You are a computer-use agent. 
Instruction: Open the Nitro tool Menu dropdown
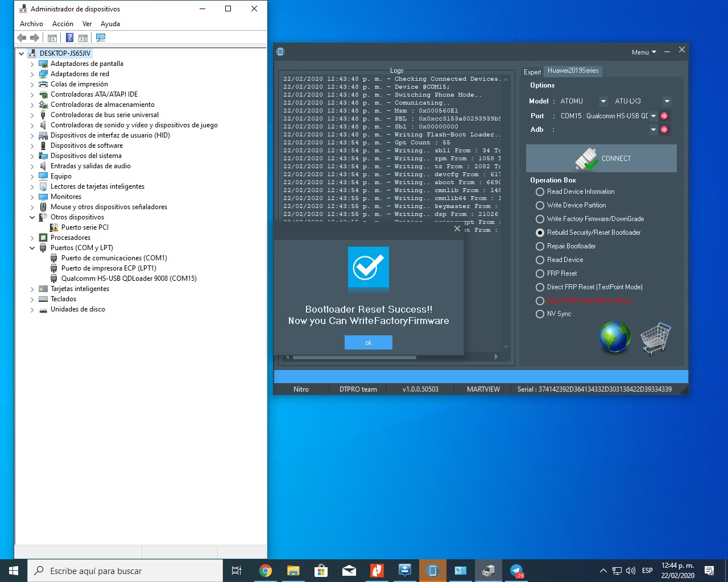pos(644,52)
